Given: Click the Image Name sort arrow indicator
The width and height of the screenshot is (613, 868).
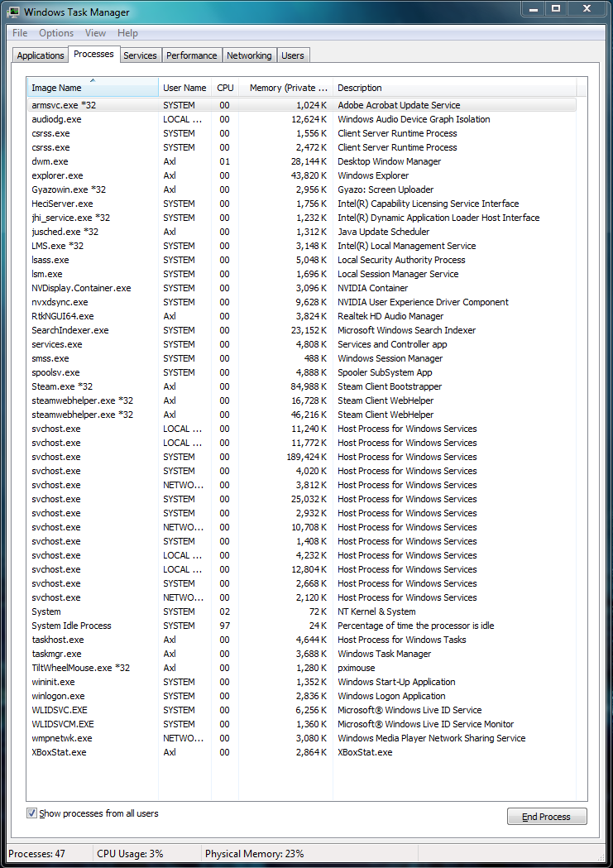Looking at the screenshot, I should click(93, 81).
